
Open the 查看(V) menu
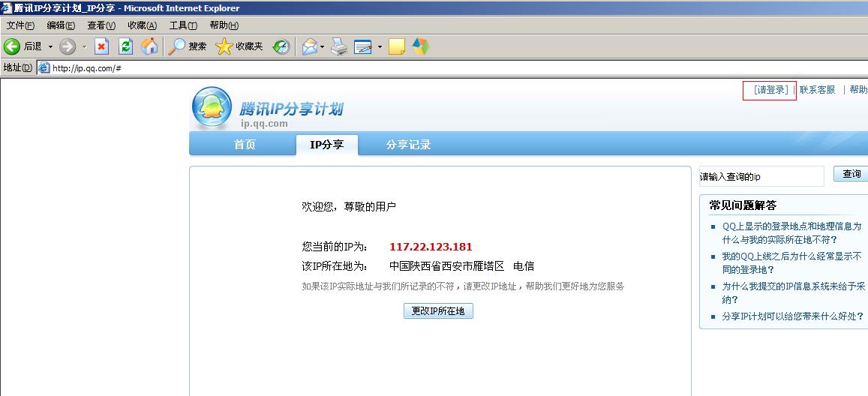(101, 25)
